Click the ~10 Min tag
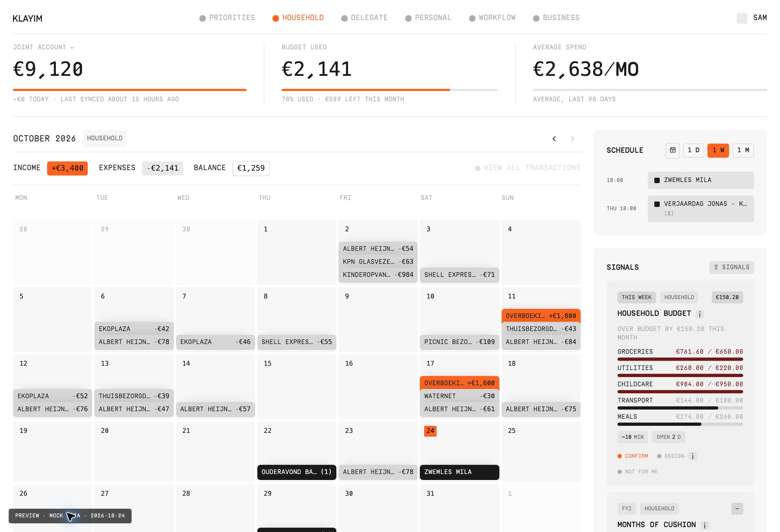The image size is (780, 532). click(633, 437)
